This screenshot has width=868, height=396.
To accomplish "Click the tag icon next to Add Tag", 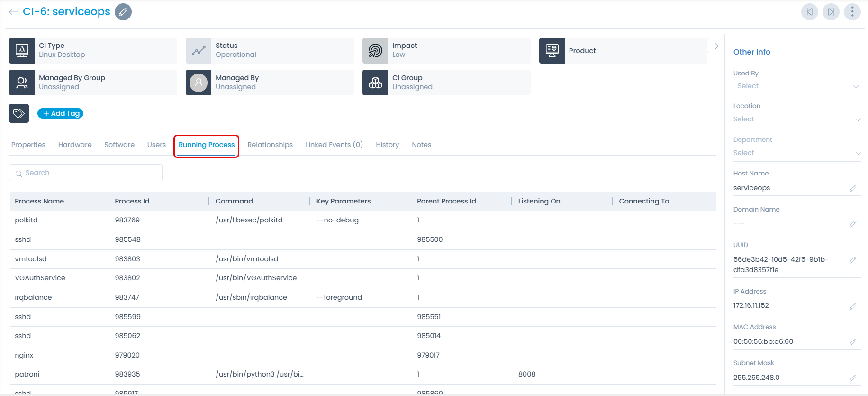I will pos(19,113).
